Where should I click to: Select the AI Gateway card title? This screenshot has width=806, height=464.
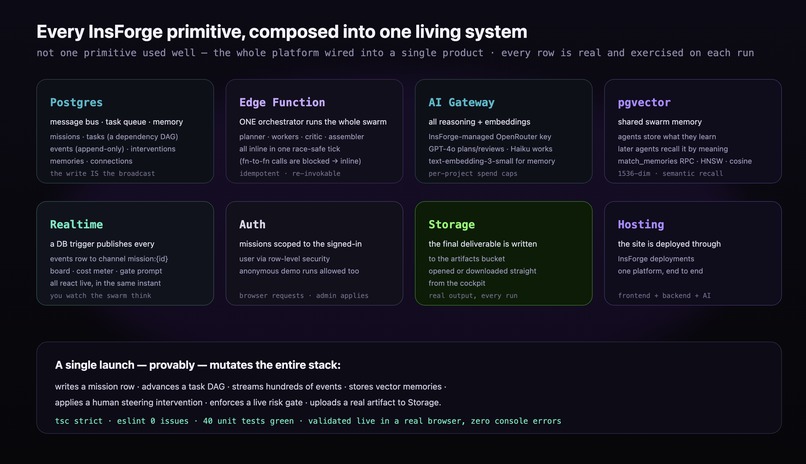point(461,102)
